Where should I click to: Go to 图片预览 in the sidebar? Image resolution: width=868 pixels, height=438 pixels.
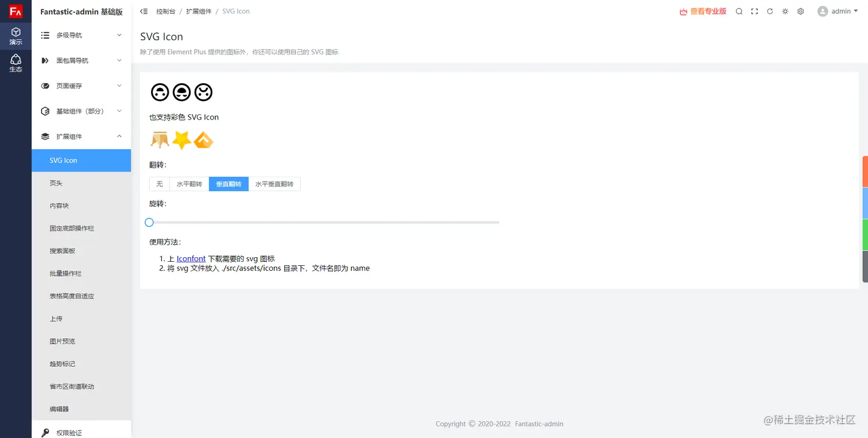[63, 342]
